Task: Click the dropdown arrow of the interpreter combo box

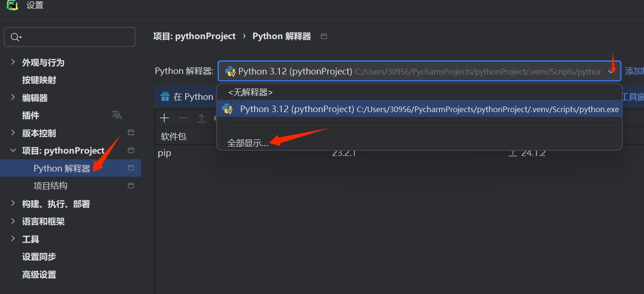Action: pos(611,72)
